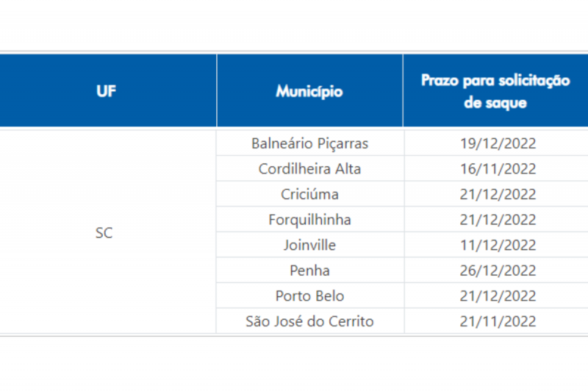The height and width of the screenshot is (392, 588).
Task: Click the Município column header
Action: [309, 92]
